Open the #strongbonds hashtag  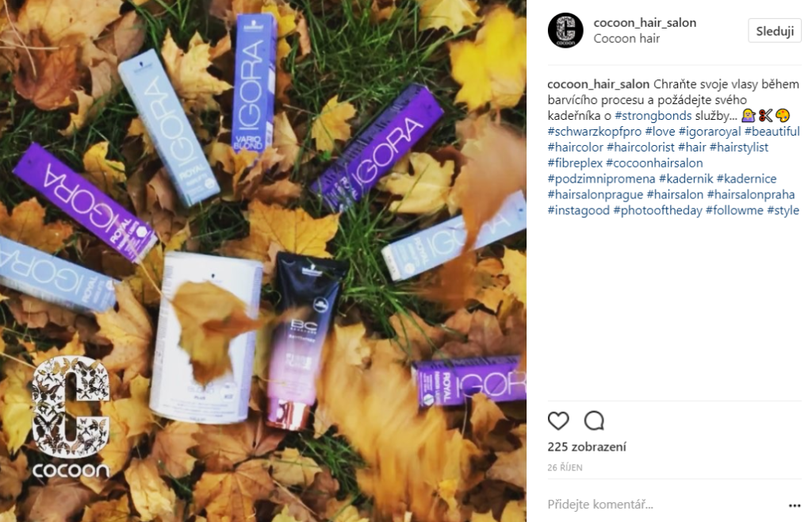653,116
